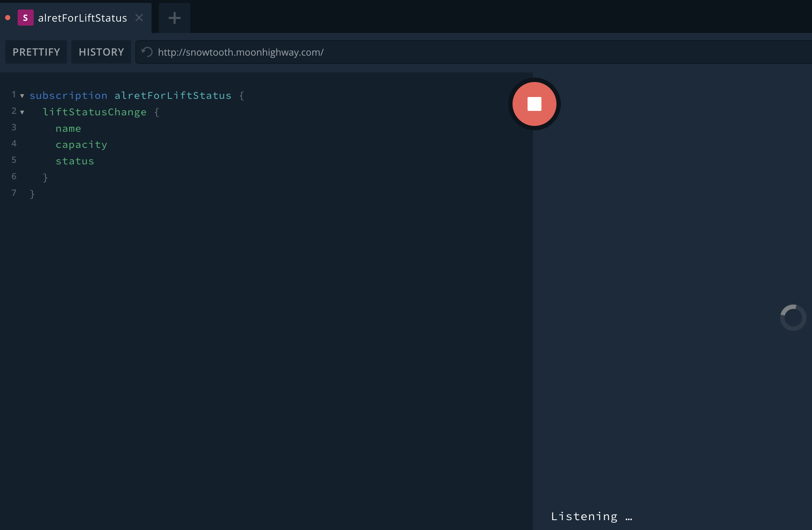Close the alretForLiftStatus tab
Screen dimensions: 812x530
pos(139,18)
